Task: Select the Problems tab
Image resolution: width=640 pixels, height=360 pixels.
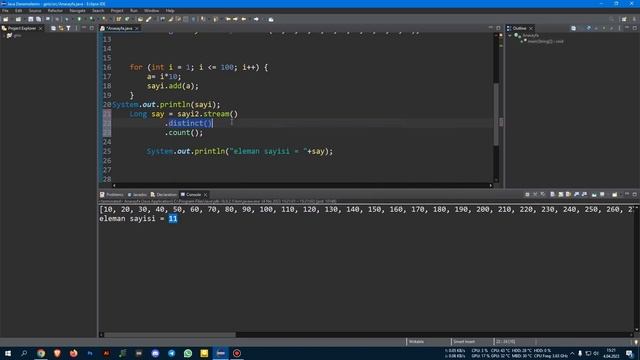Action: coord(111,195)
